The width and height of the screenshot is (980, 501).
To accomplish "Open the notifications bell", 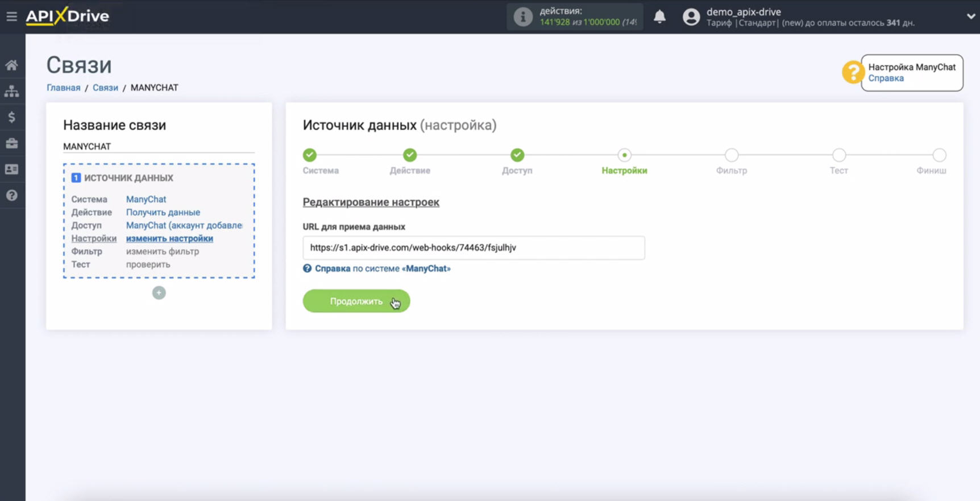I will 659,16.
